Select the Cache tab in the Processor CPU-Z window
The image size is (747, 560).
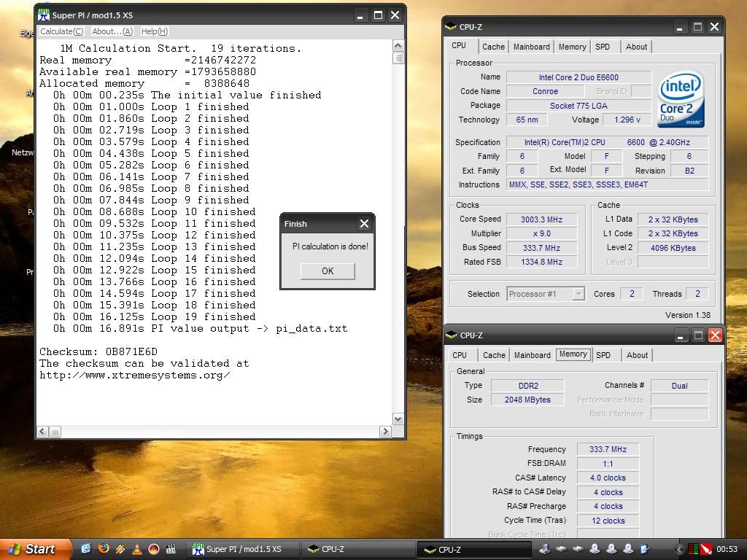[x=493, y=47]
